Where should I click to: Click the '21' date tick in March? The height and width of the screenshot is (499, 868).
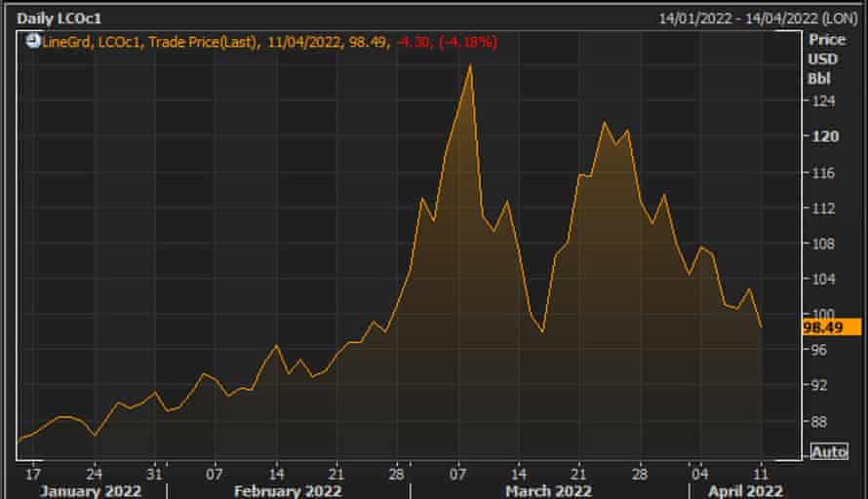pyautogui.click(x=578, y=474)
